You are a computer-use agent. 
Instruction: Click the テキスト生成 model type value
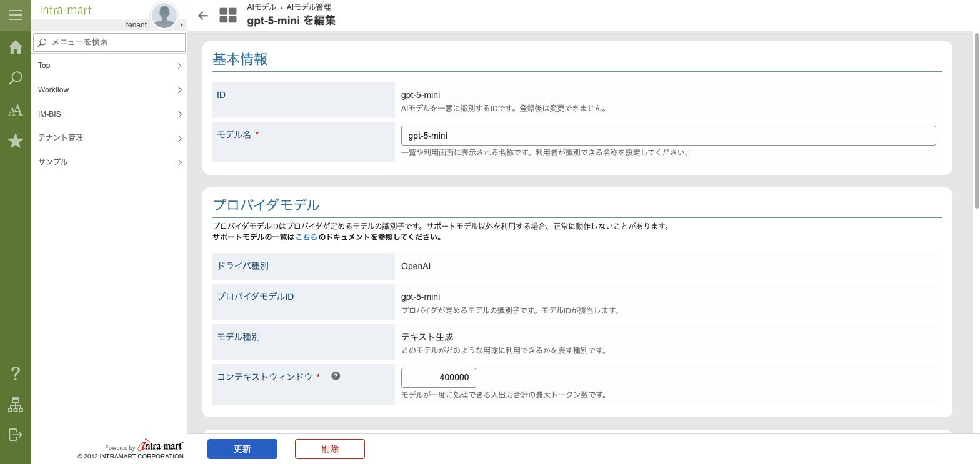(x=427, y=337)
